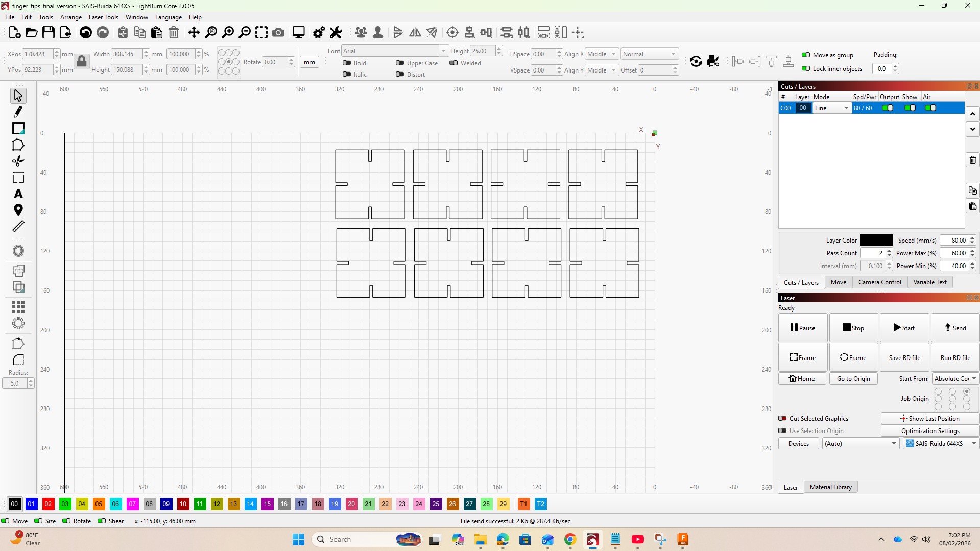The height and width of the screenshot is (551, 980).
Task: Activate the Pan/move view icon
Action: click(x=194, y=33)
